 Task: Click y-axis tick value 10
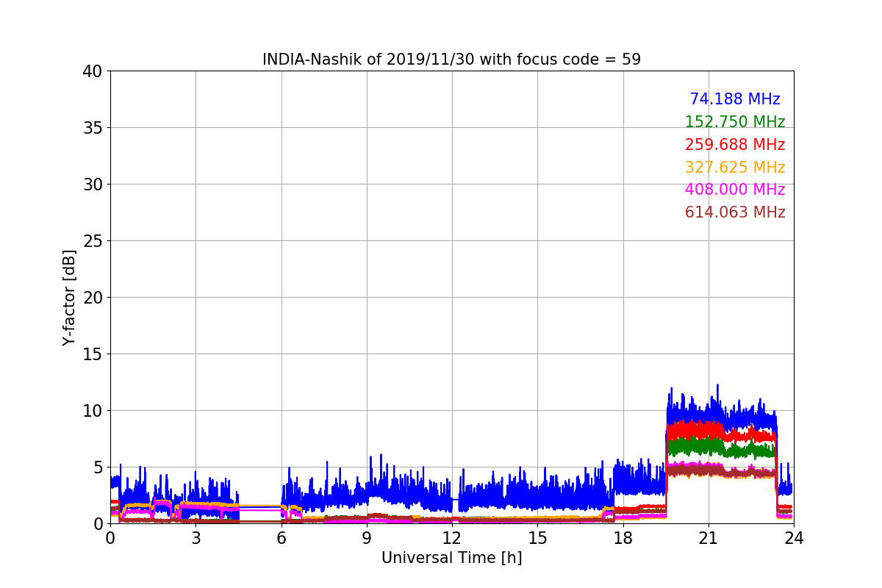(x=93, y=411)
